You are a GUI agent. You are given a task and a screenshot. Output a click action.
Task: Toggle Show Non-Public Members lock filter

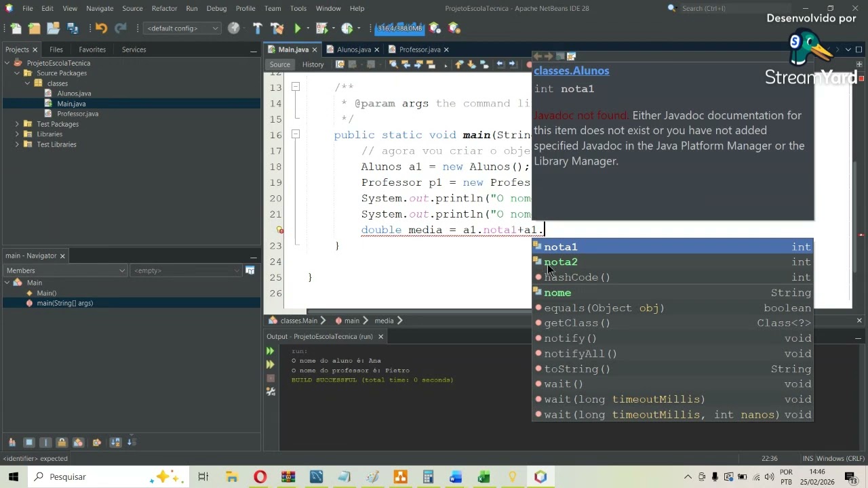point(62,443)
